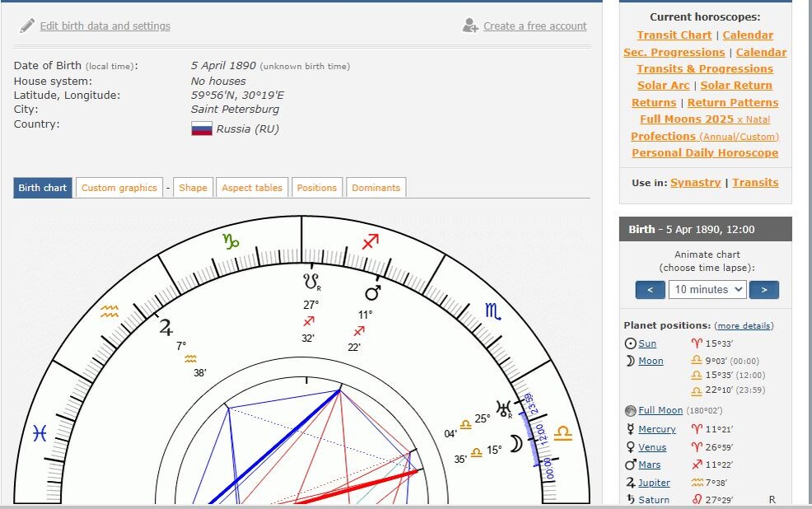Open the Solar Arc link

coord(664,86)
